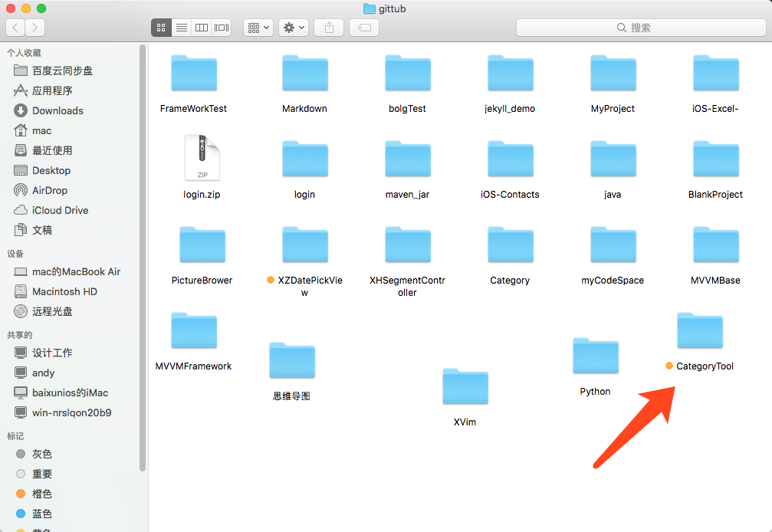
Task: Switch to column view mode
Action: point(202,28)
